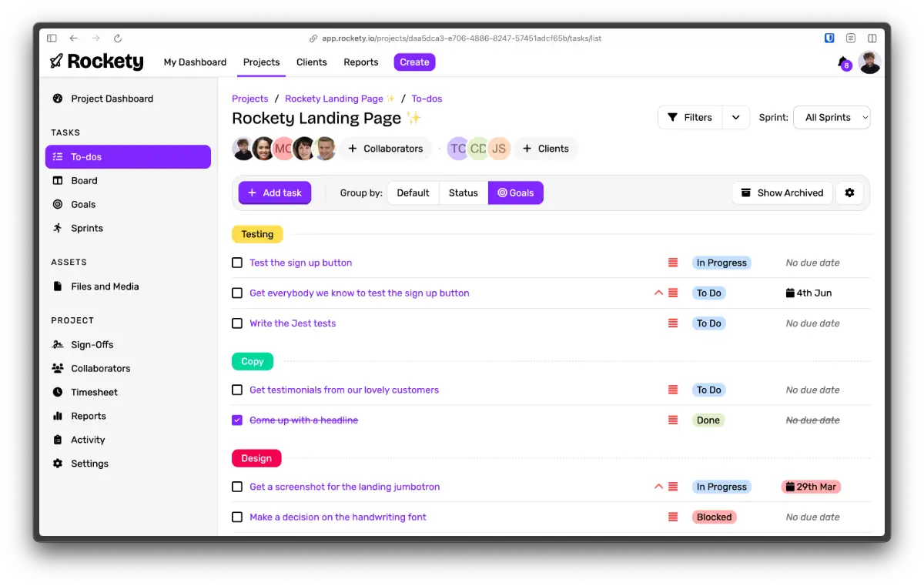Open the All Sprints dropdown
The width and height of the screenshot is (924, 586).
[x=832, y=117]
